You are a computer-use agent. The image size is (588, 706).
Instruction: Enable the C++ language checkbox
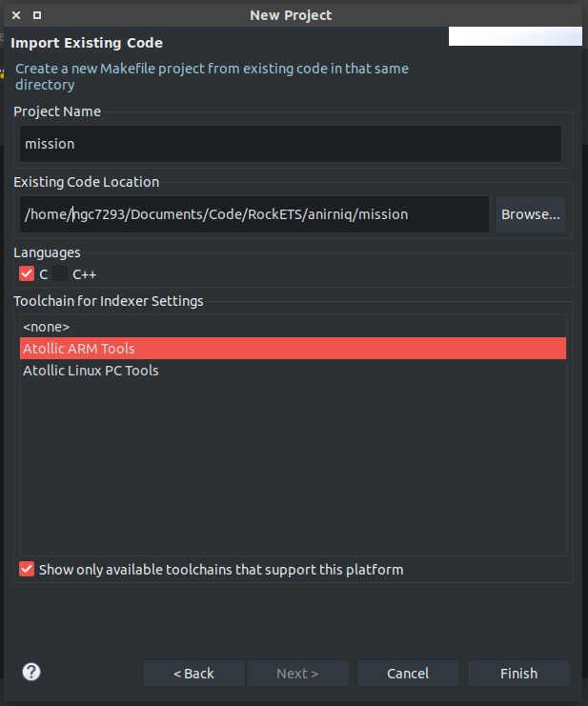(60, 273)
